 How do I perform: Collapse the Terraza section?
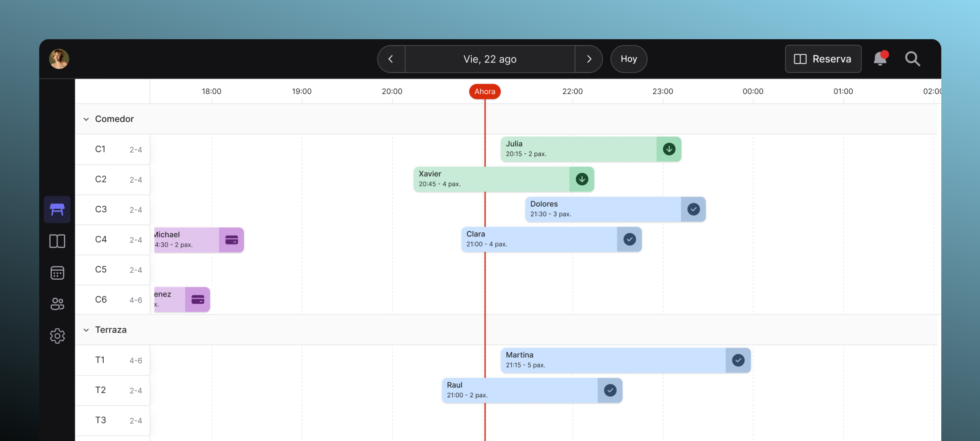coord(86,330)
